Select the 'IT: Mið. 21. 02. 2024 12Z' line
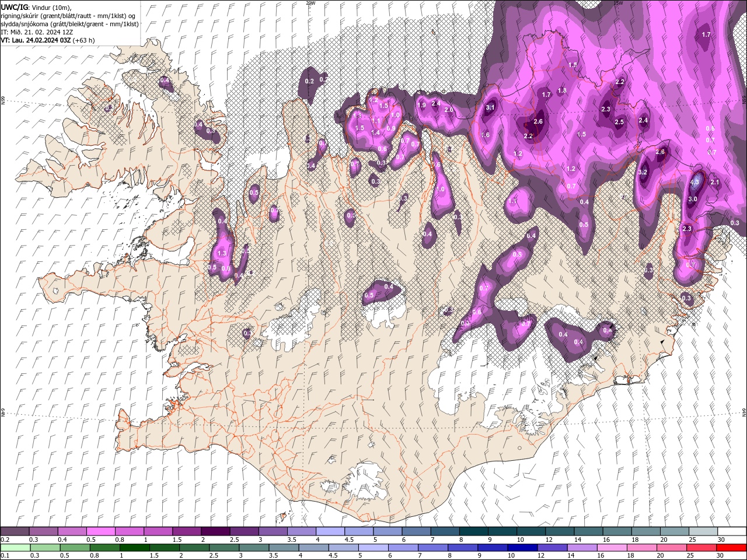This screenshot has width=747, height=560. (37, 32)
